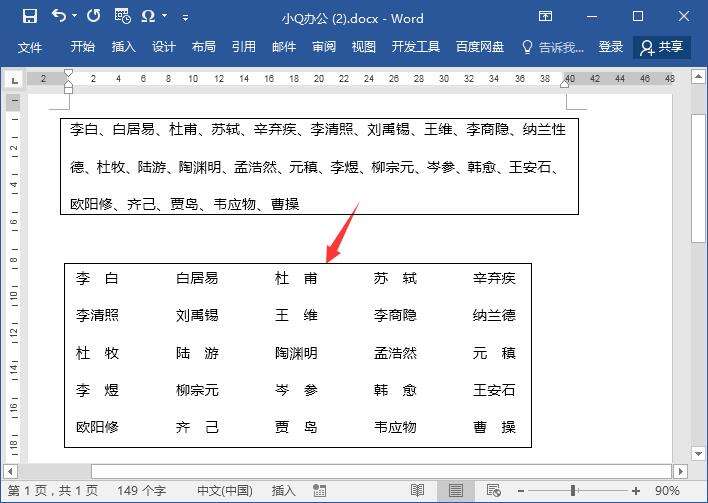This screenshot has width=708, height=503.
Task: Open the 布局 tab
Action: pos(204,47)
